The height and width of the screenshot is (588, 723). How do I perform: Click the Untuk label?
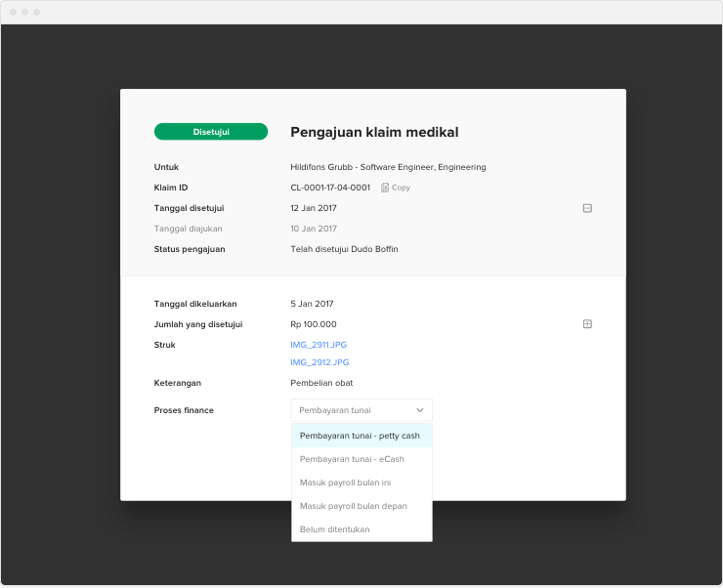(166, 167)
